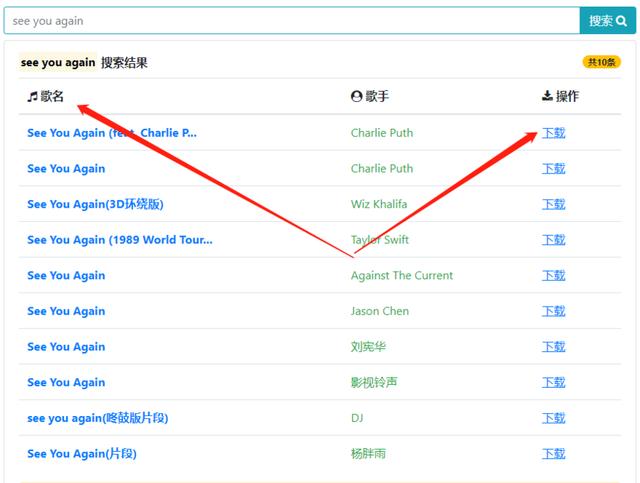Click artist DJ

357,418
